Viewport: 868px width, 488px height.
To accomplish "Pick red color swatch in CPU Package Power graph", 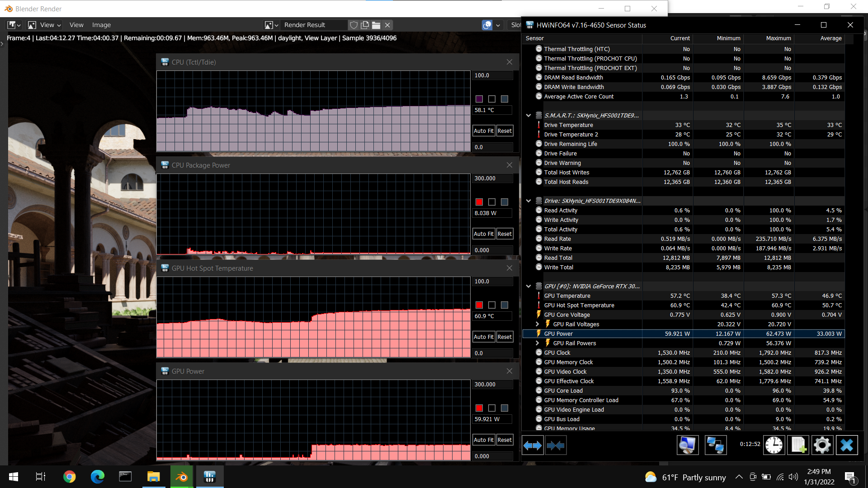I will click(x=479, y=202).
